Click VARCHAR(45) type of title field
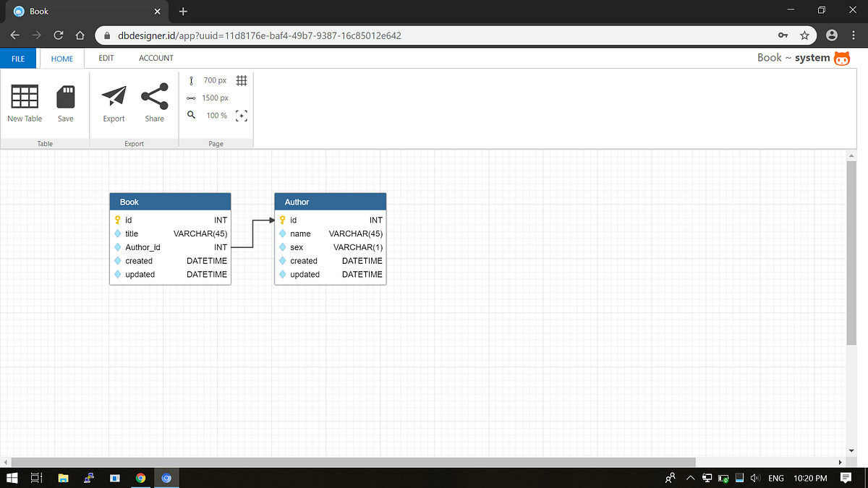 coord(200,234)
